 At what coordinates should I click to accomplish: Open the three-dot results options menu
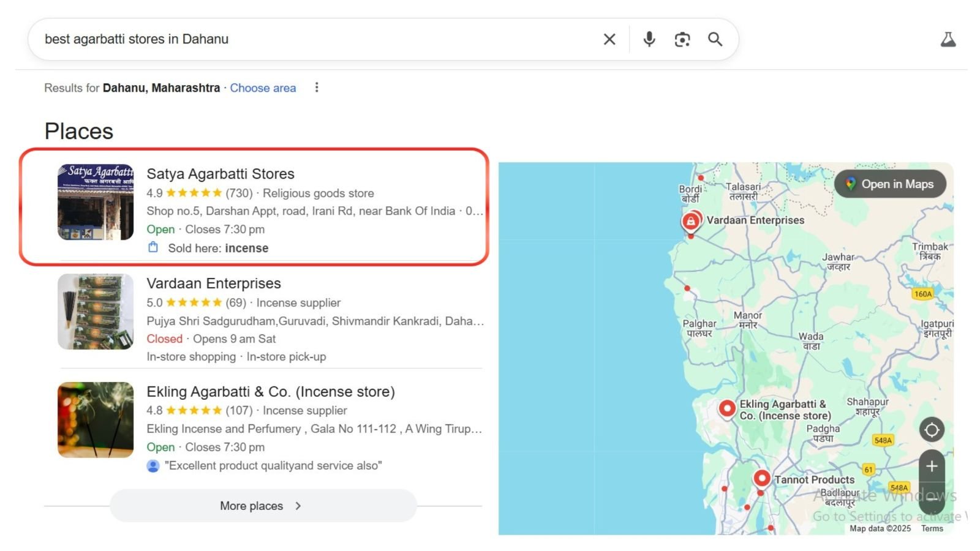pyautogui.click(x=317, y=88)
